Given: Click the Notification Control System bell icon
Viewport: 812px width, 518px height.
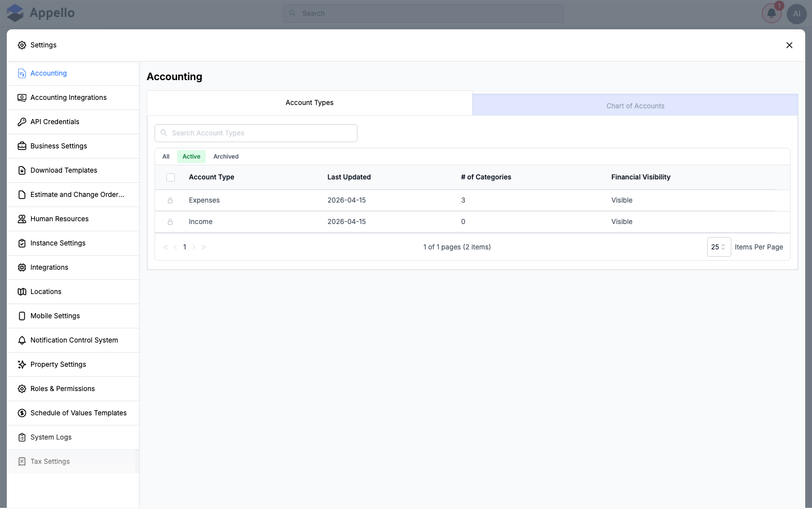Looking at the screenshot, I should (22, 340).
